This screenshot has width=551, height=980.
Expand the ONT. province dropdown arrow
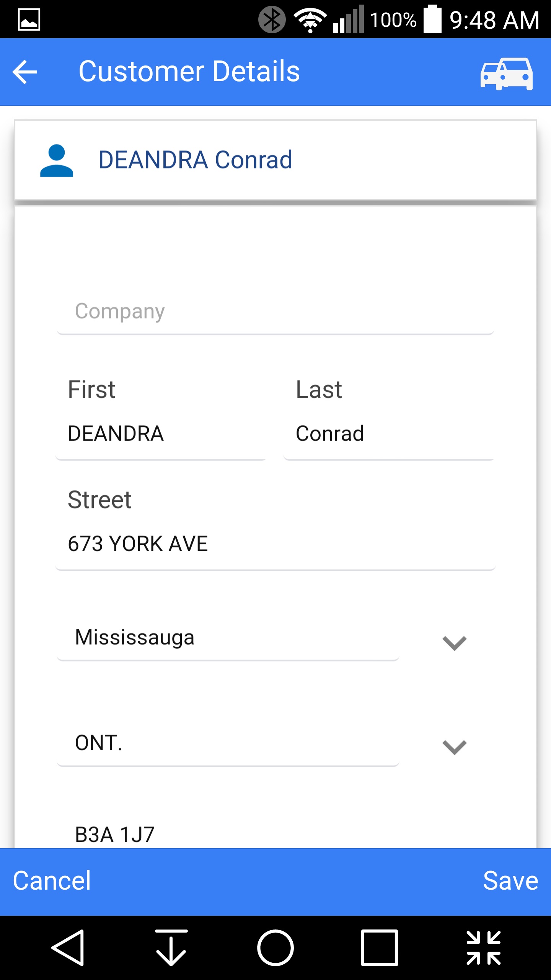pos(454,747)
